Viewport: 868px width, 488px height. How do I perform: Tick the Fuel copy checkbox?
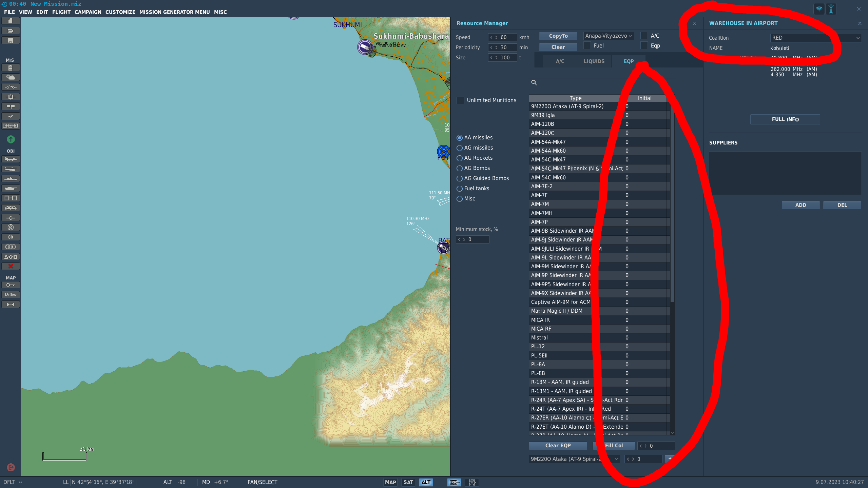587,46
